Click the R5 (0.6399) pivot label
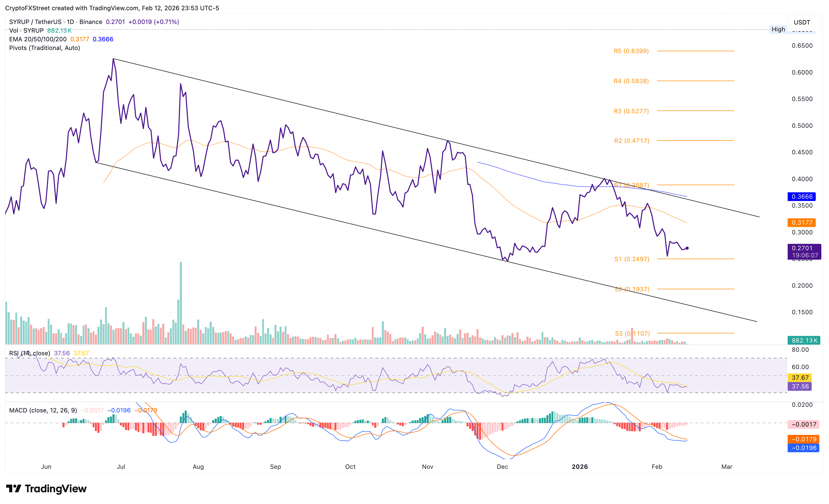Screen dimensions: 829x504 point(631,51)
